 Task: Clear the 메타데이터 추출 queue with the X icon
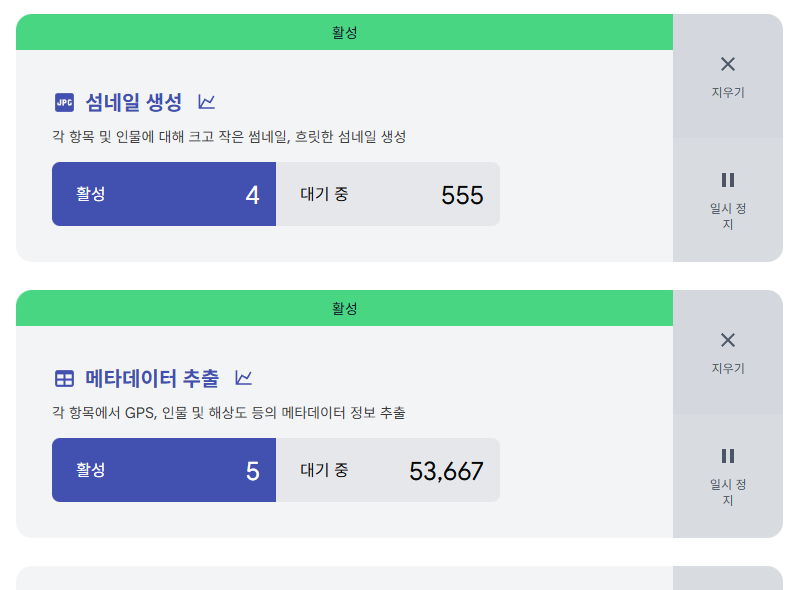728,352
